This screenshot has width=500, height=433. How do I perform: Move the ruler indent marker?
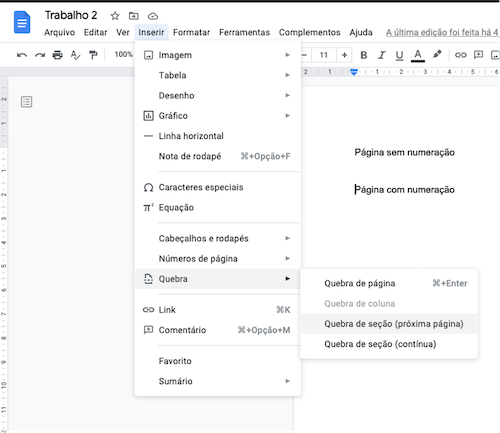tap(354, 72)
